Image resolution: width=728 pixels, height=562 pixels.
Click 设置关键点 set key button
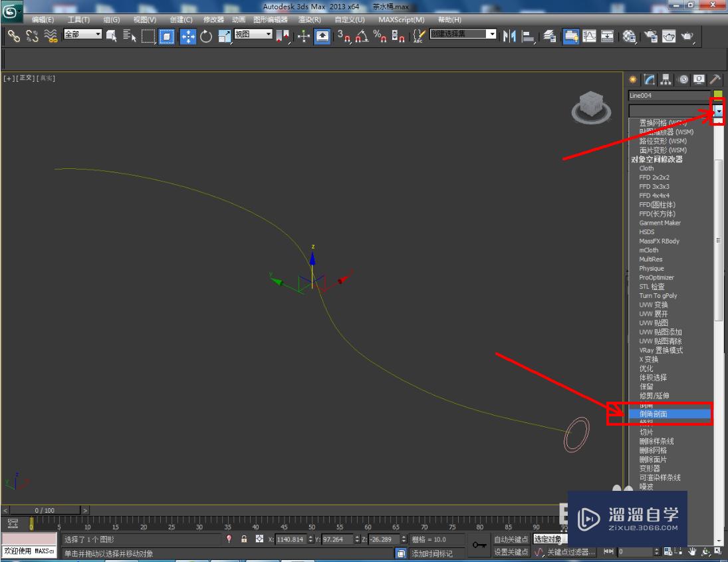[x=511, y=552]
